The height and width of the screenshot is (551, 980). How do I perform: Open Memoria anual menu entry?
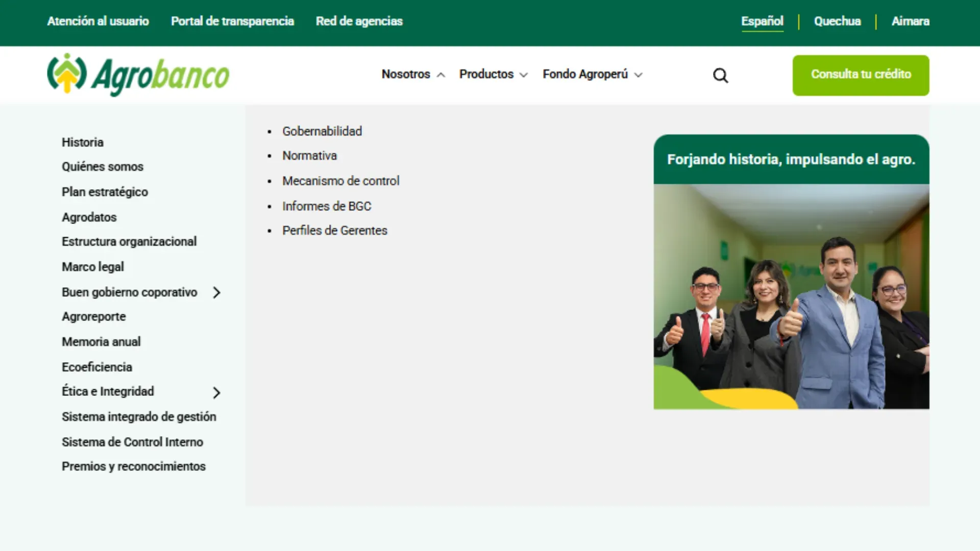point(101,342)
